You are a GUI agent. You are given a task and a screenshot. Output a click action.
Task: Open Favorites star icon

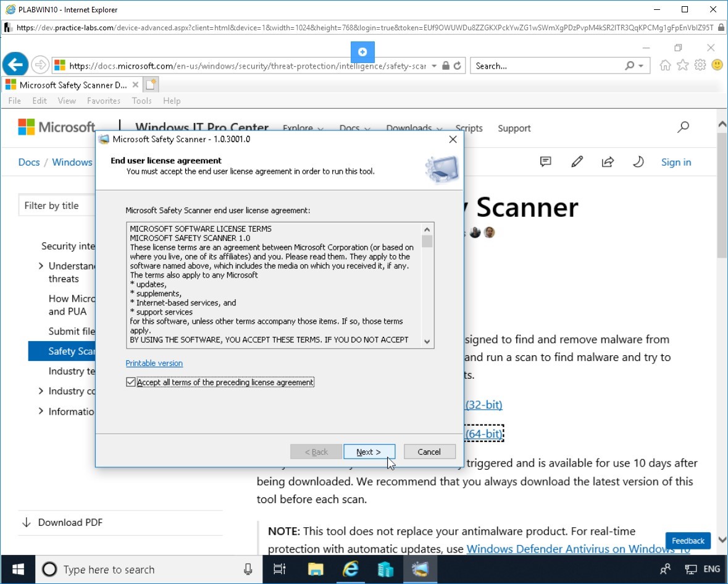point(682,66)
